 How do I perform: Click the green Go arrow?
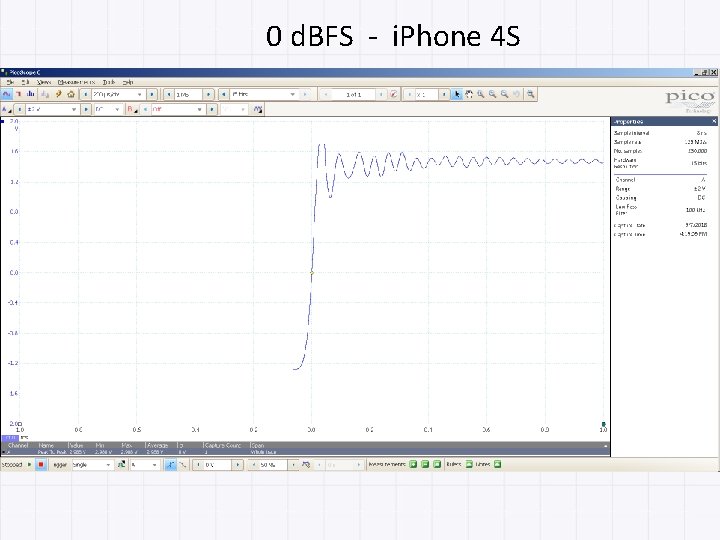click(x=29, y=465)
